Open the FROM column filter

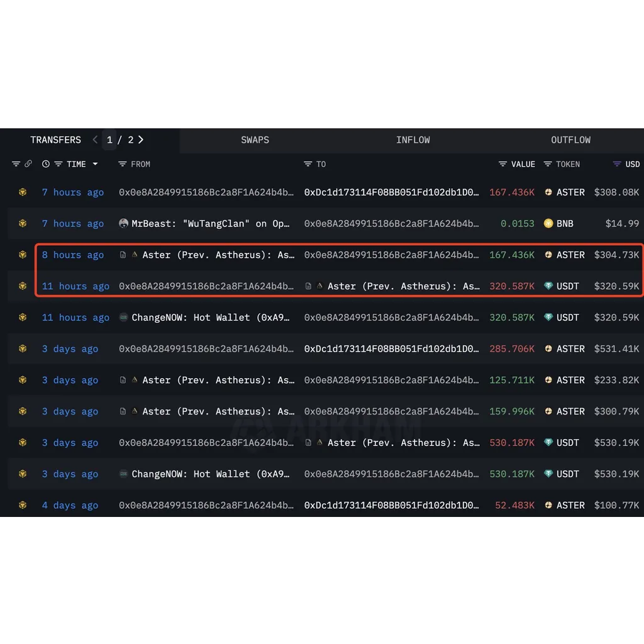point(123,164)
